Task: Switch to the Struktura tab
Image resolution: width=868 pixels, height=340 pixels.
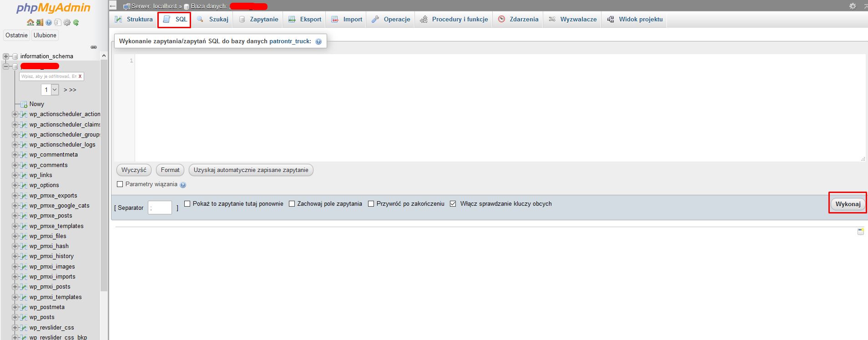Action: pos(134,19)
